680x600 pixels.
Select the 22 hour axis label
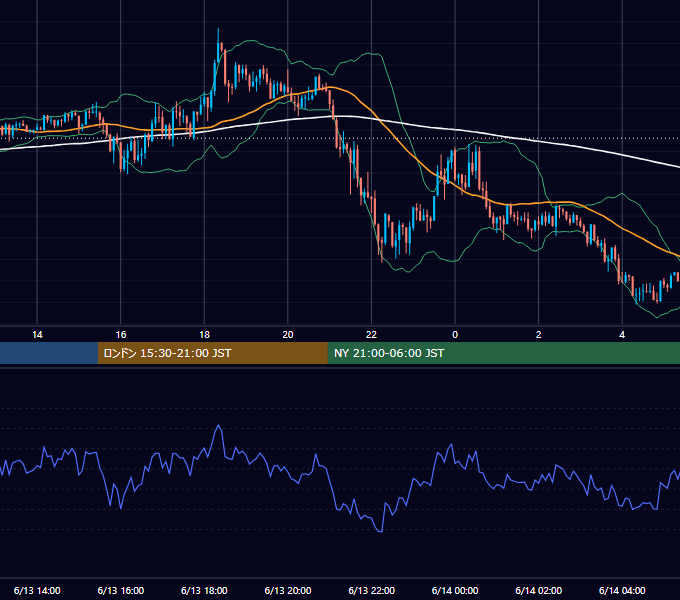[x=371, y=335]
